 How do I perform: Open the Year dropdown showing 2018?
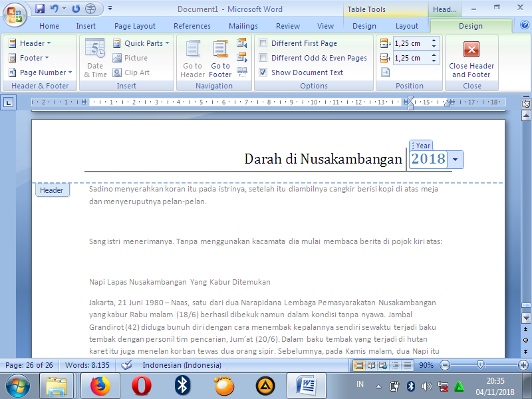(x=455, y=160)
